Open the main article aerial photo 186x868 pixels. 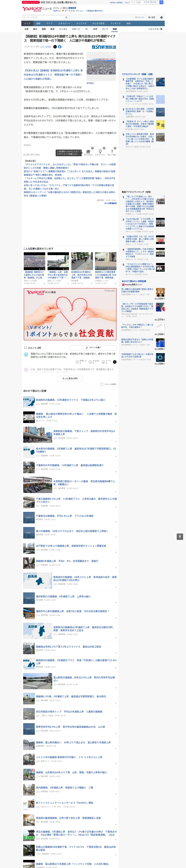pyautogui.click(x=101, y=67)
